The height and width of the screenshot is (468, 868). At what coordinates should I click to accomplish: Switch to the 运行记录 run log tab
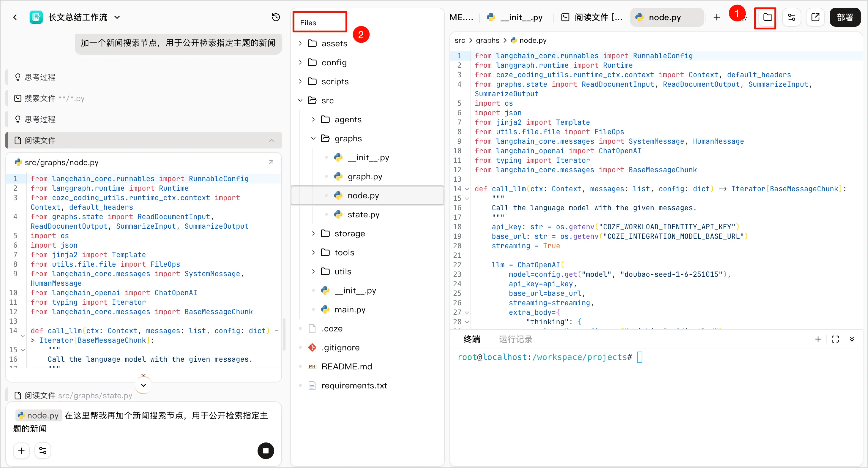pos(516,339)
